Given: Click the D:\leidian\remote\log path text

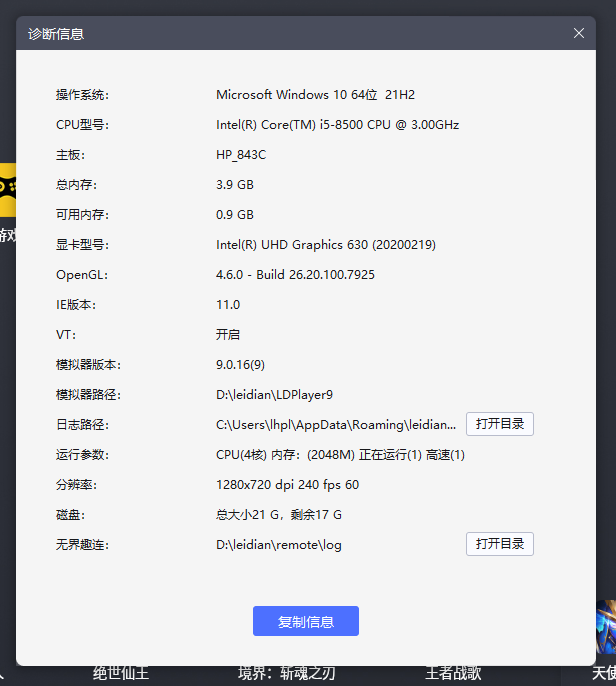Looking at the screenshot, I should pyautogui.click(x=278, y=545).
